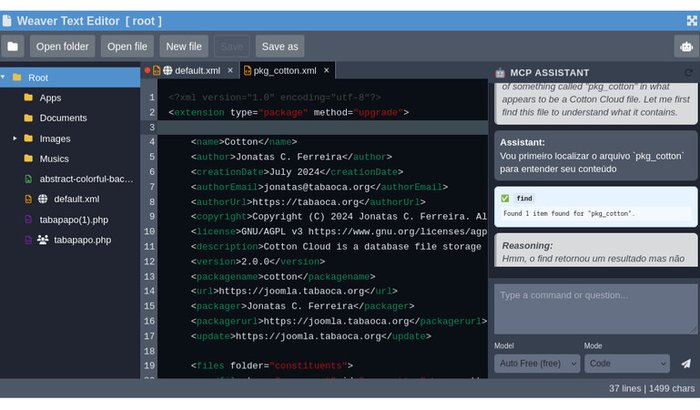Click the purple file icon of tabapapo(1).php
The height and width of the screenshot is (410, 700).
[x=28, y=220]
